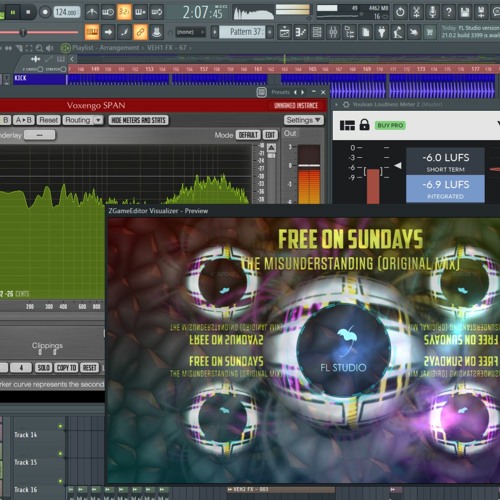Screen dimensions: 500x500
Task: Click the BUY PRO button in Youlean
Action: pyautogui.click(x=390, y=125)
